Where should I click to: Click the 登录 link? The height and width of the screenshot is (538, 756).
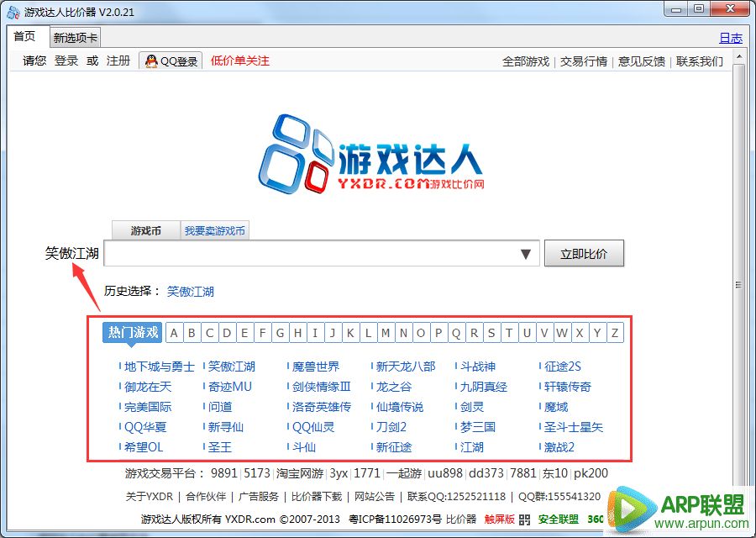point(66,61)
